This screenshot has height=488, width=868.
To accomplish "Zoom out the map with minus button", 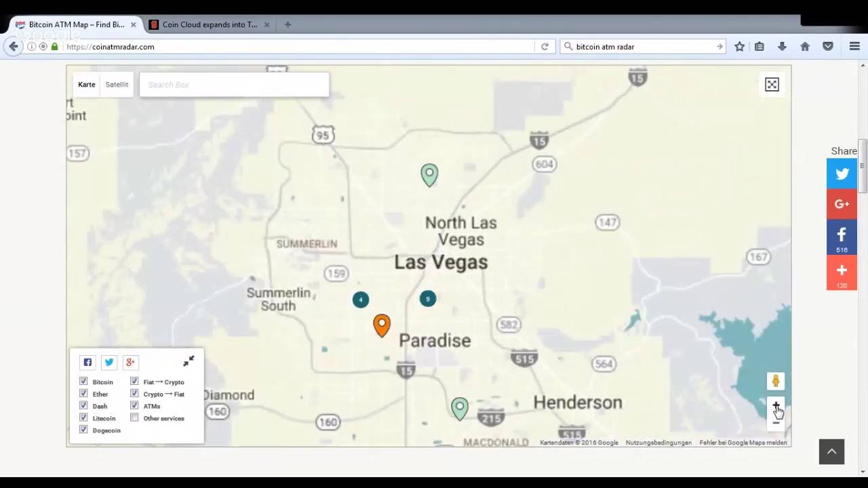I will point(776,422).
